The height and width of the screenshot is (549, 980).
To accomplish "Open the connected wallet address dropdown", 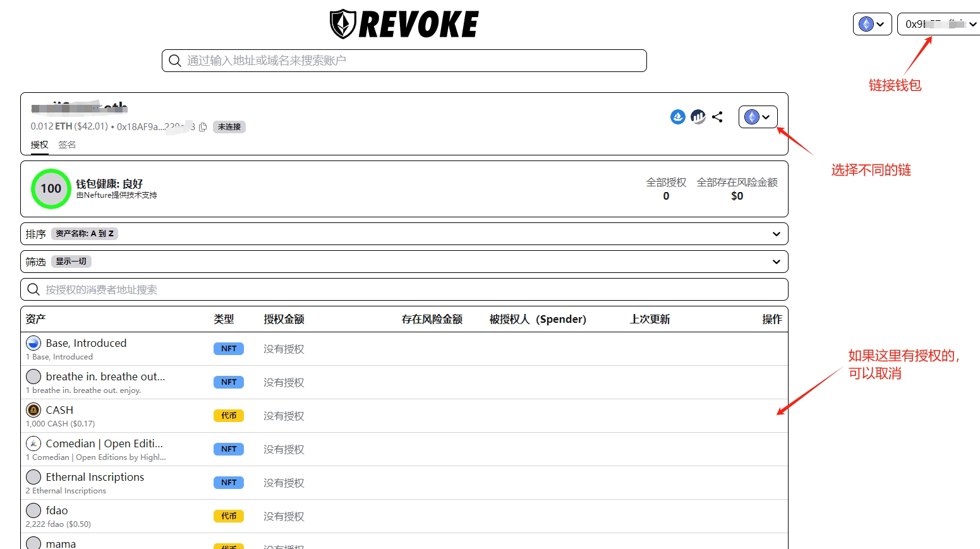I will tap(940, 24).
